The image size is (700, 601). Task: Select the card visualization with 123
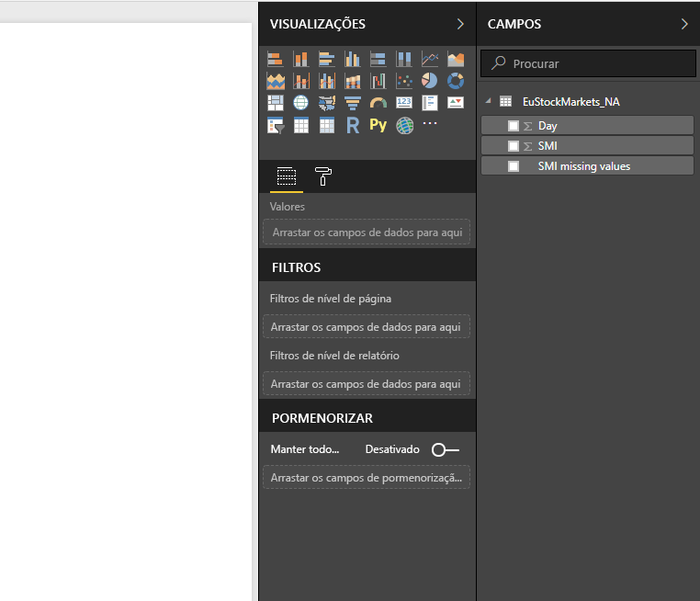pyautogui.click(x=404, y=103)
